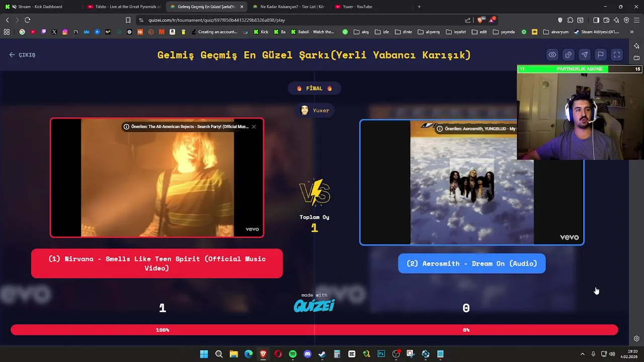This screenshot has width=644, height=362.
Task: Expand the akış bookmarks folder
Action: pos(361,32)
